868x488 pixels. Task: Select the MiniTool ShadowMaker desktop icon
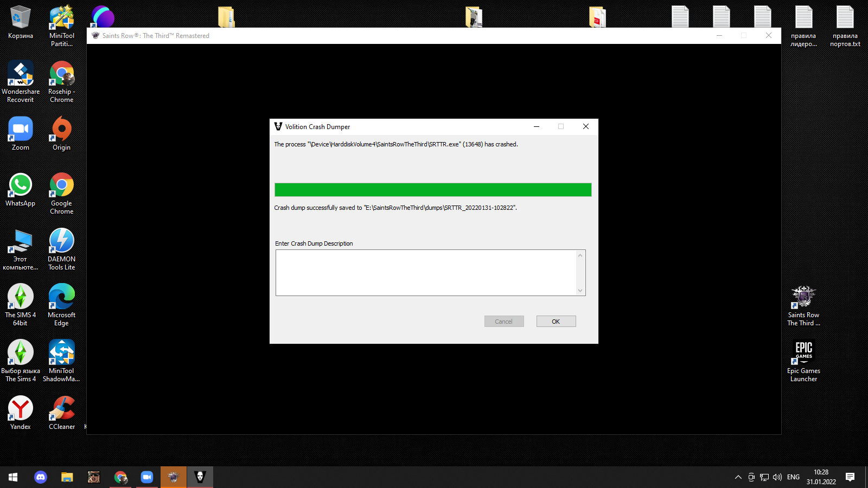(x=62, y=361)
